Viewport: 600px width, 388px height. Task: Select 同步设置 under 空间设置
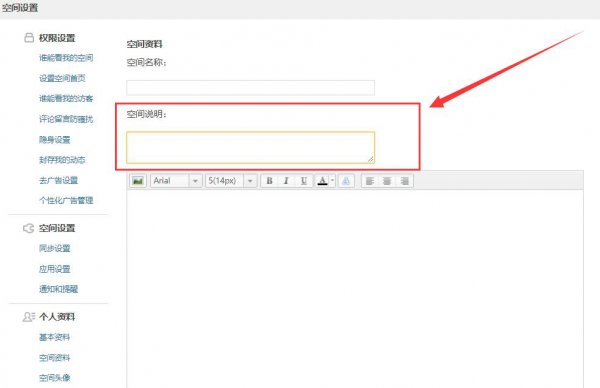[x=55, y=248]
